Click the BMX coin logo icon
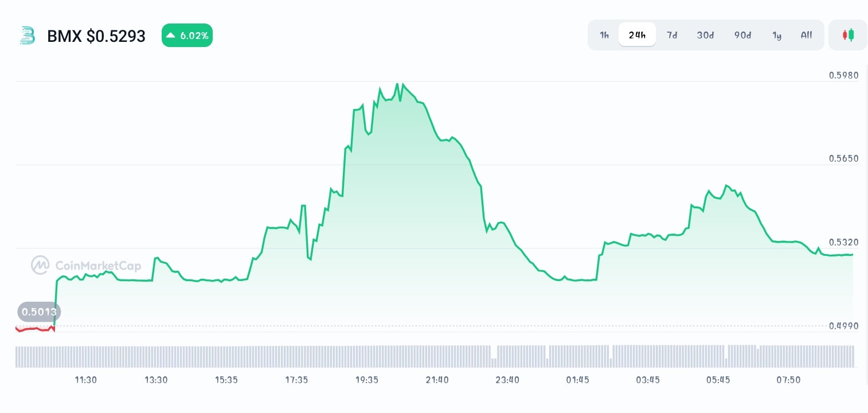 pyautogui.click(x=27, y=36)
